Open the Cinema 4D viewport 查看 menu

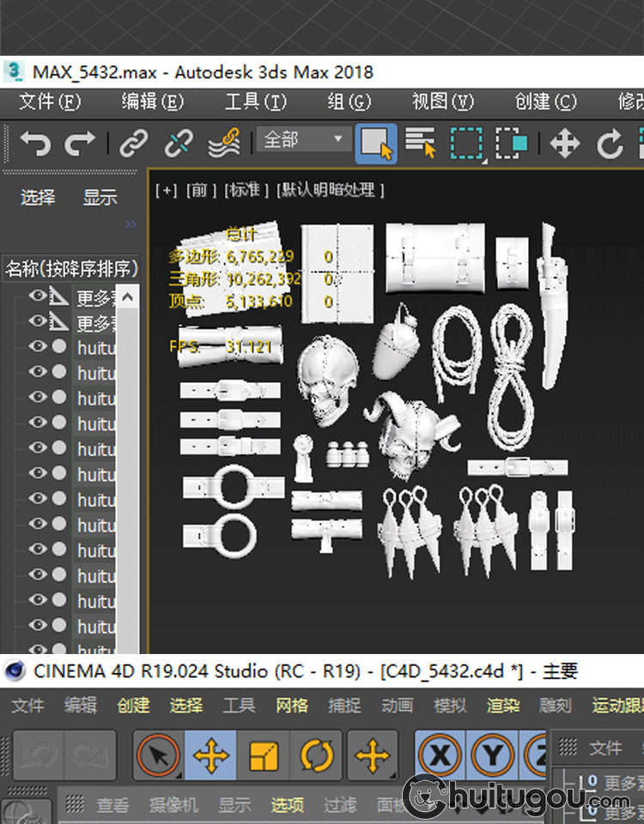[x=112, y=804]
